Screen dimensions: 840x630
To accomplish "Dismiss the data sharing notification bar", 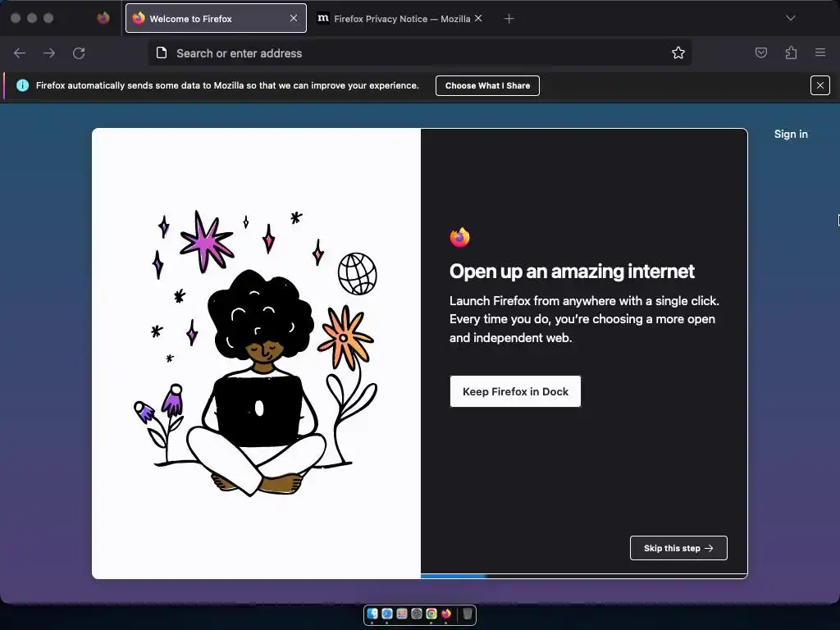I will [820, 85].
